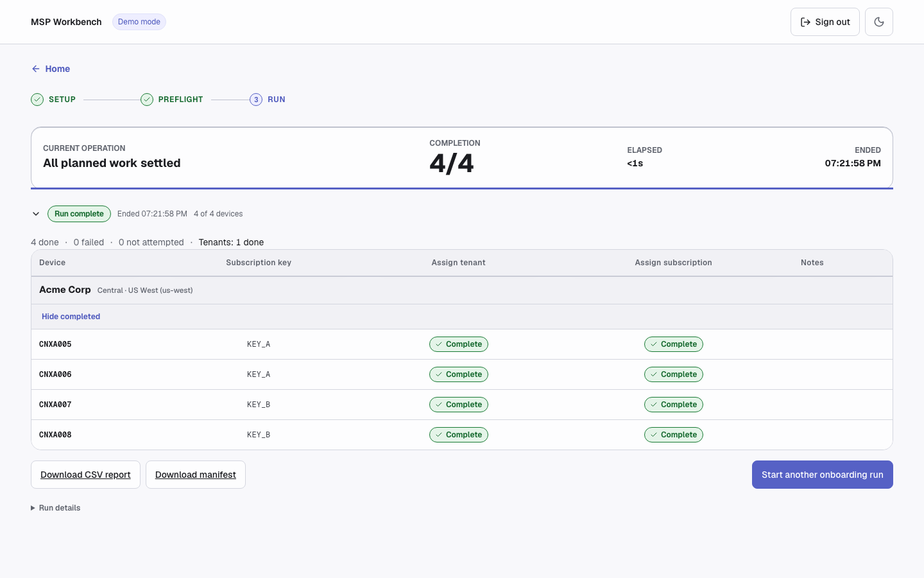Select device CNXA005 in the table
Viewport: 924px width, 578px height.
(55, 344)
